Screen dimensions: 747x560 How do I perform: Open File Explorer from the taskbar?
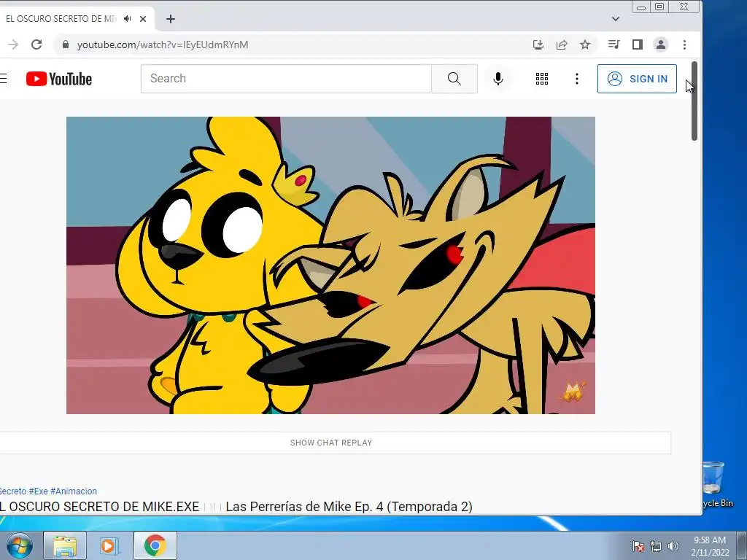pyautogui.click(x=65, y=545)
